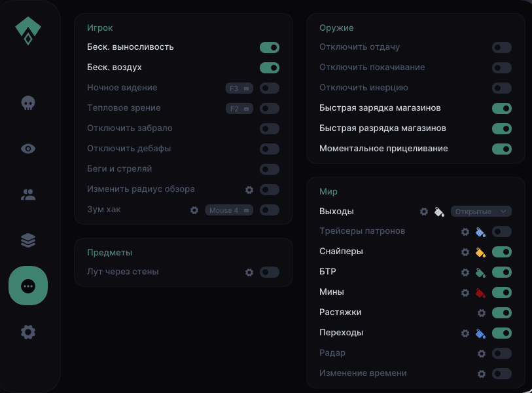The width and height of the screenshot is (532, 393).
Task: Open the layers stack sidebar tab
Action: pyautogui.click(x=28, y=240)
